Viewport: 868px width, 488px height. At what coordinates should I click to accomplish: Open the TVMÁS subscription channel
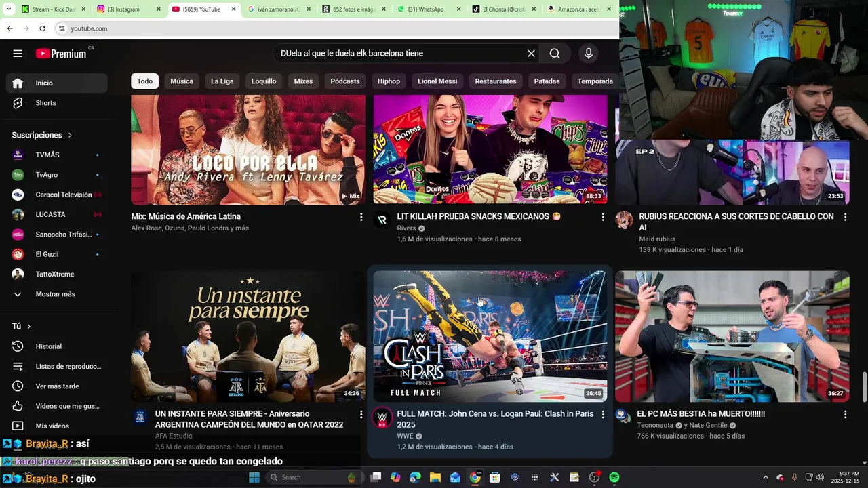[57, 155]
